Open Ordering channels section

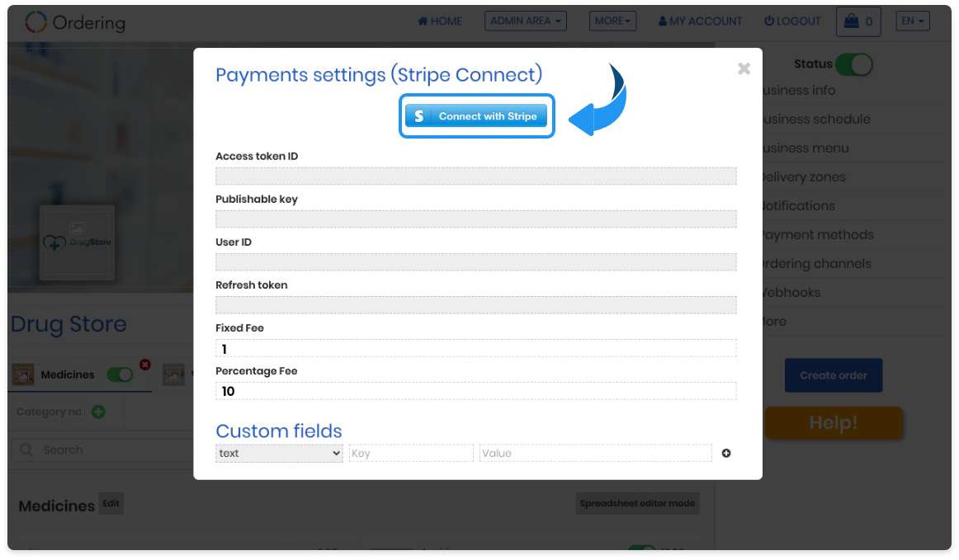[x=816, y=263]
